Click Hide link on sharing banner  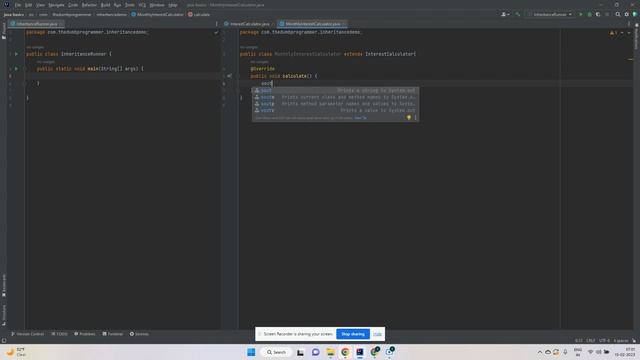pyautogui.click(x=378, y=334)
